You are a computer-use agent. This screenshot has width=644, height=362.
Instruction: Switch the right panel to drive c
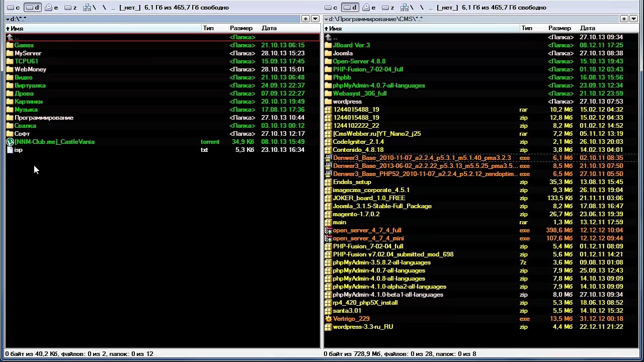click(331, 8)
